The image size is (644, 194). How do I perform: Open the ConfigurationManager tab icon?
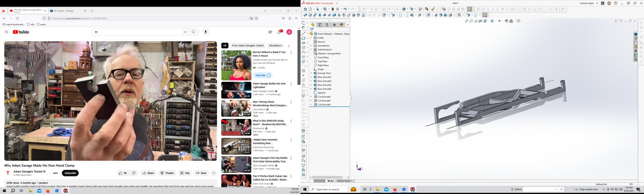tap(327, 25)
